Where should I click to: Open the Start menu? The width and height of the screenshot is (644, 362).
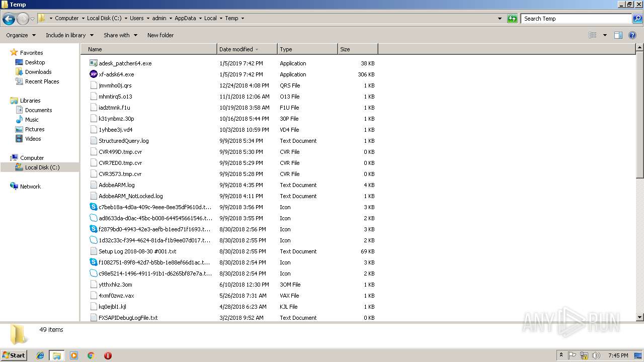point(14,355)
